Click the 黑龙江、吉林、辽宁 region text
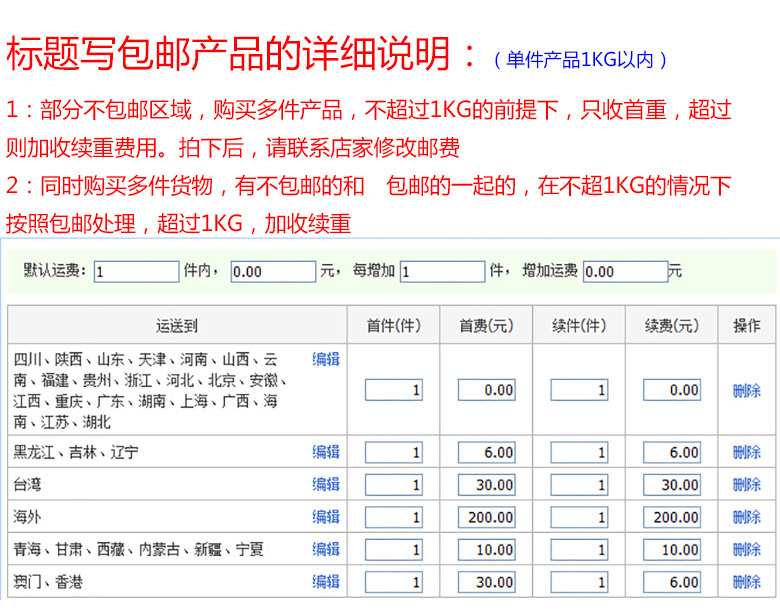The image size is (780, 614). click(76, 452)
